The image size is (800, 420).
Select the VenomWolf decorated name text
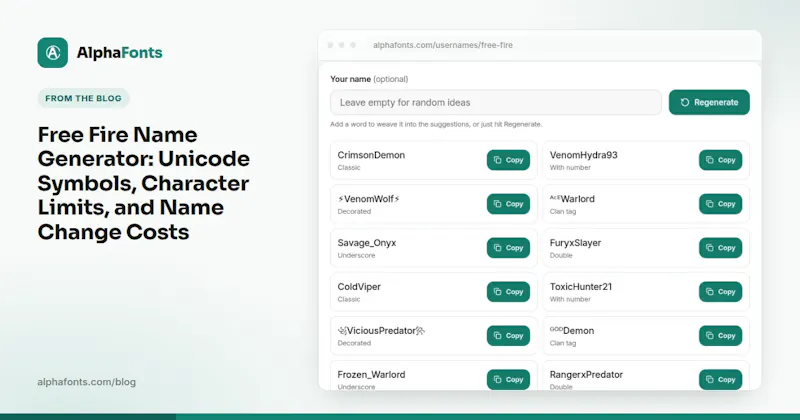click(368, 199)
